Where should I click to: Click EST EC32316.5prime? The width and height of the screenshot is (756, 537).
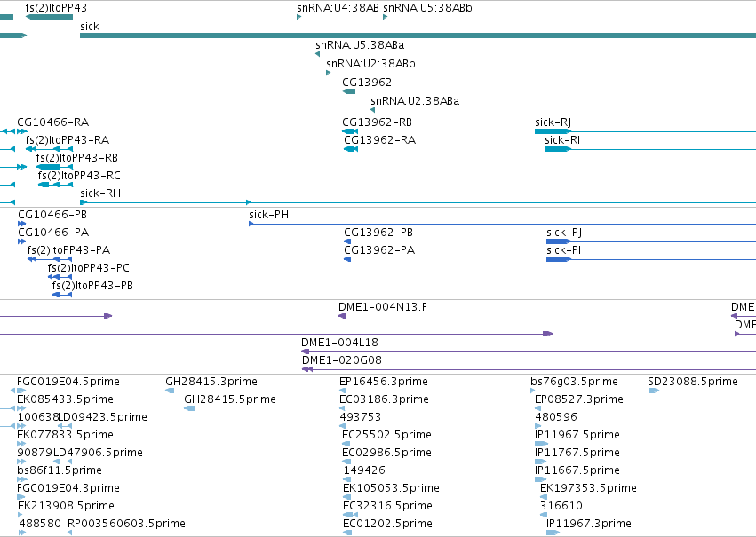click(387, 506)
